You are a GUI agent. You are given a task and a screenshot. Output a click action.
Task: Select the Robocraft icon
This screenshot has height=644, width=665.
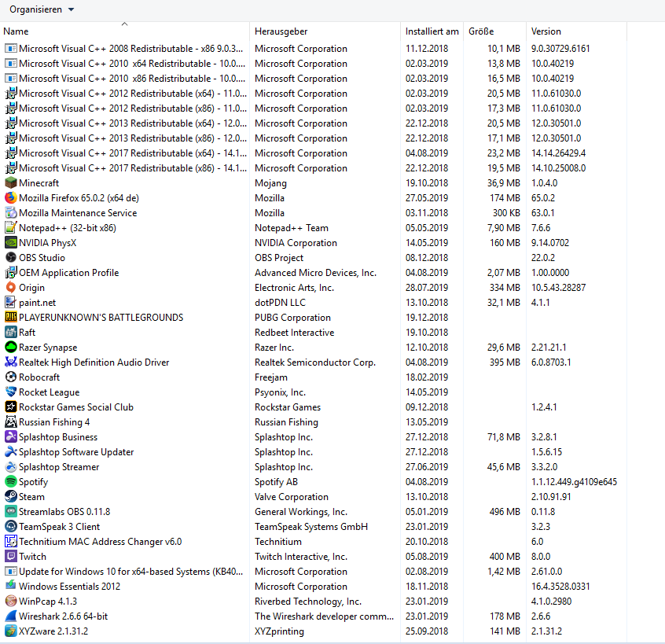pyautogui.click(x=10, y=377)
